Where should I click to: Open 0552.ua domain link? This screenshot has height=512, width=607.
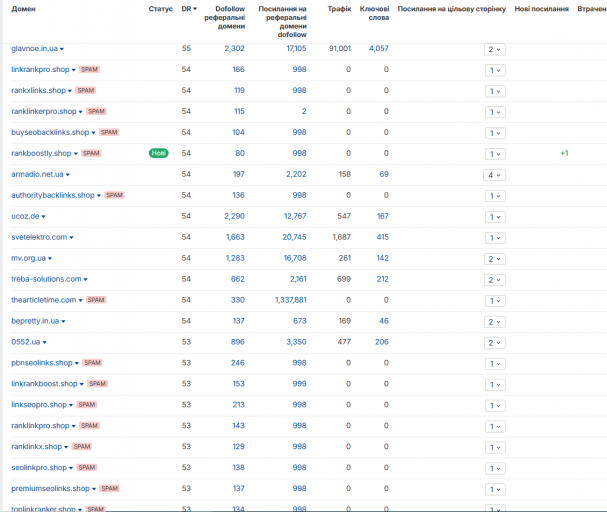[x=26, y=342]
